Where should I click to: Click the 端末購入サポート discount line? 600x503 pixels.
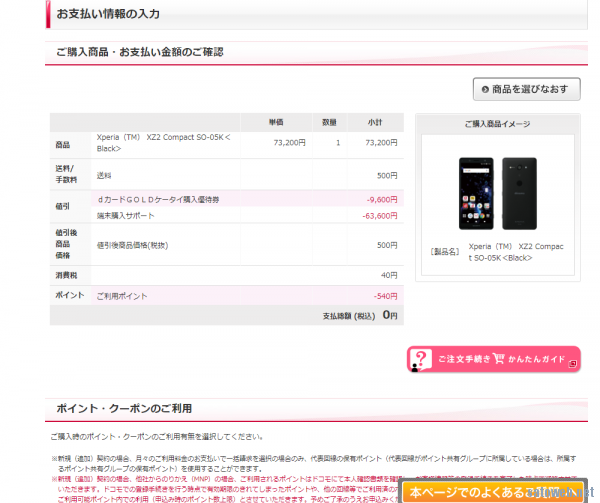coord(127,215)
